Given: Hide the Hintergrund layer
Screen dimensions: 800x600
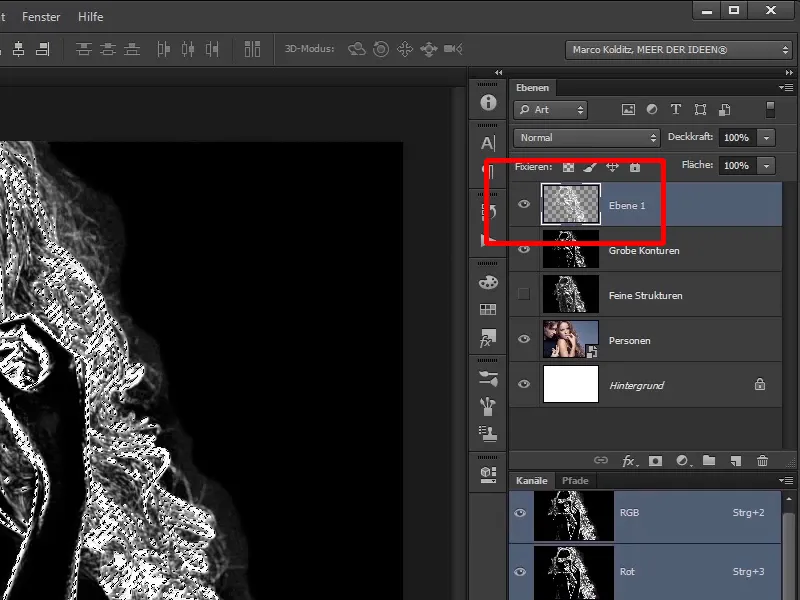Looking at the screenshot, I should tap(524, 384).
